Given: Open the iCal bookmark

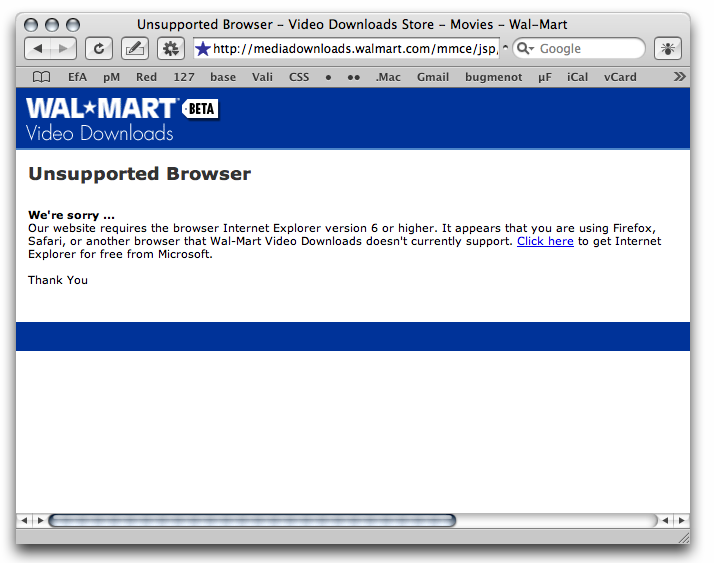Looking at the screenshot, I should pos(577,77).
